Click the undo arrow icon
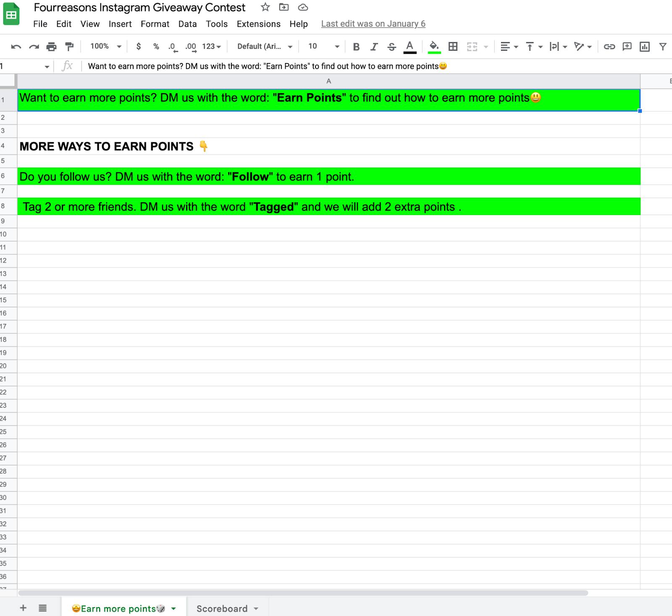Screen dimensions: 672x616 pos(16,47)
